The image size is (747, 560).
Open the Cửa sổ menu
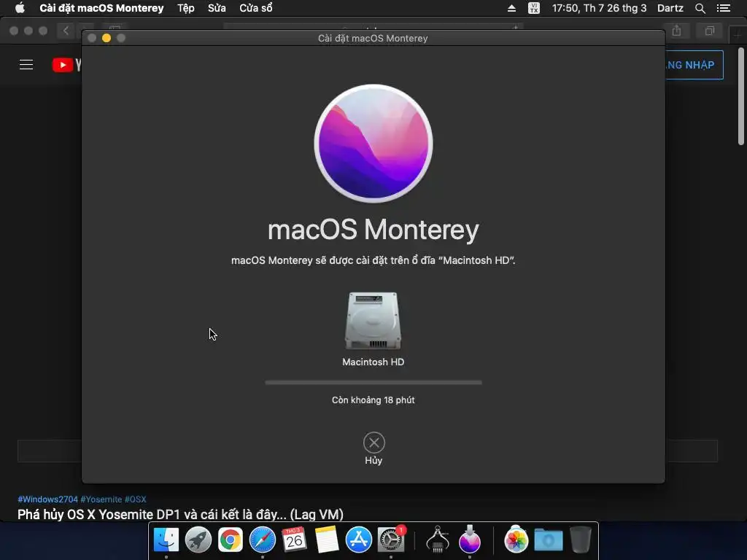[x=256, y=8]
